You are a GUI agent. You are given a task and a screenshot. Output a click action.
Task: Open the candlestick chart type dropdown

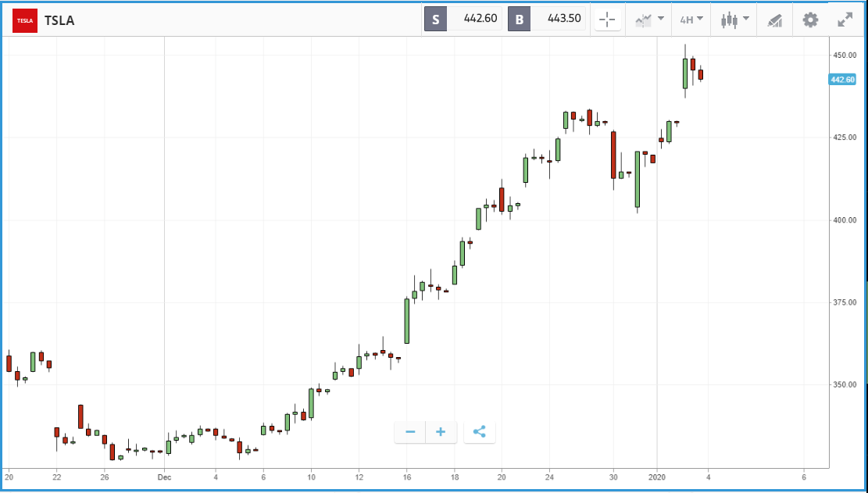tap(735, 20)
